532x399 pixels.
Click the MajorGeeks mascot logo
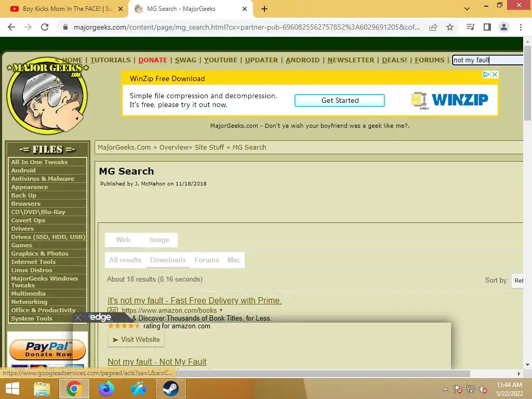pyautogui.click(x=47, y=96)
